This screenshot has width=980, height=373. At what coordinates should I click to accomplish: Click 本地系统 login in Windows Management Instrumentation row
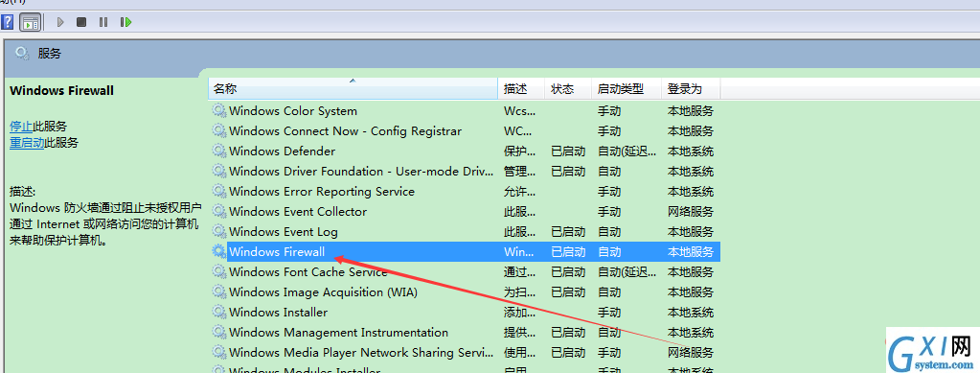pos(691,332)
